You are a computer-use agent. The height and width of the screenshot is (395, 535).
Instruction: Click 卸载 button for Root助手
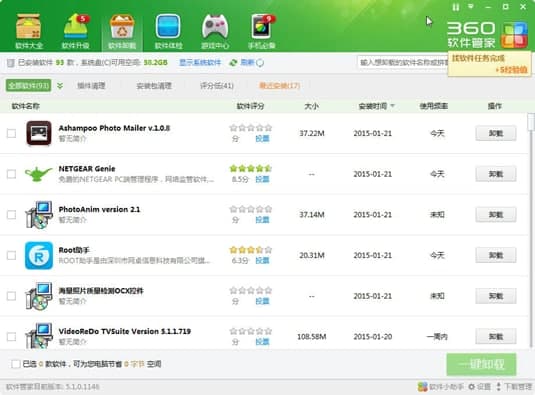[x=496, y=255]
